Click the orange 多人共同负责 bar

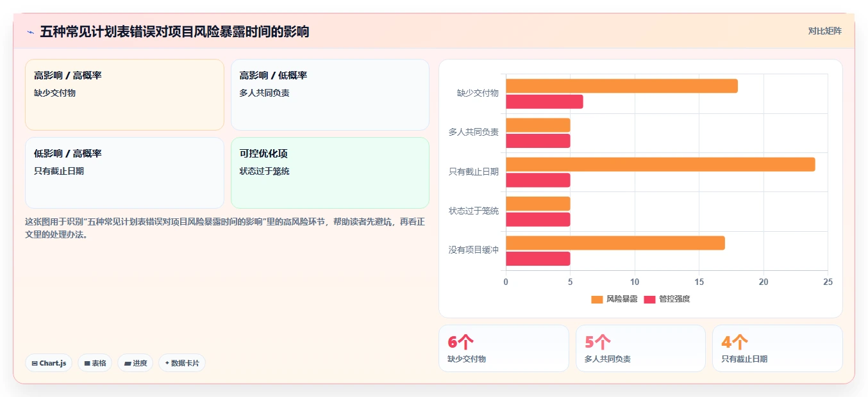[x=538, y=125]
